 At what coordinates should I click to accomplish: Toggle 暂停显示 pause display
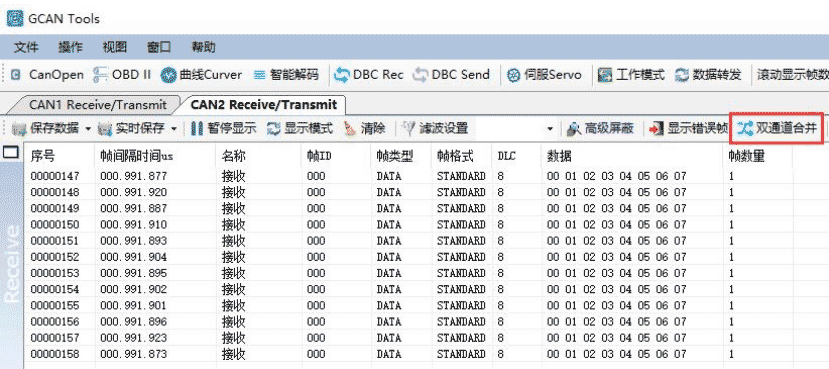point(223,128)
